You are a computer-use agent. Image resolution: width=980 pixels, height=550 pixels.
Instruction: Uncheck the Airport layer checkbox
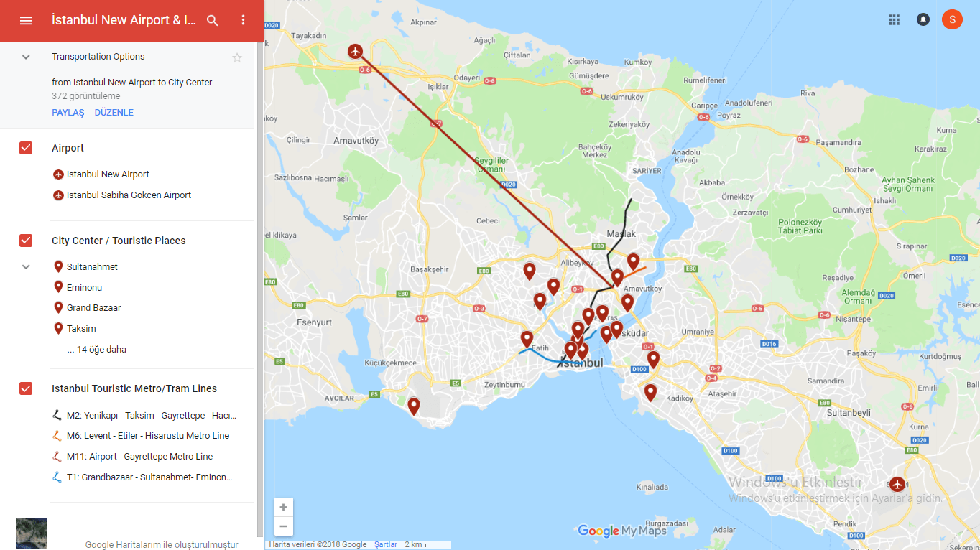tap(26, 148)
